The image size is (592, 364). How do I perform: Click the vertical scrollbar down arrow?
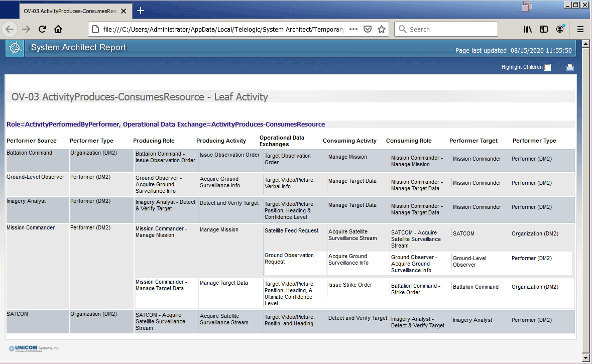(585, 357)
